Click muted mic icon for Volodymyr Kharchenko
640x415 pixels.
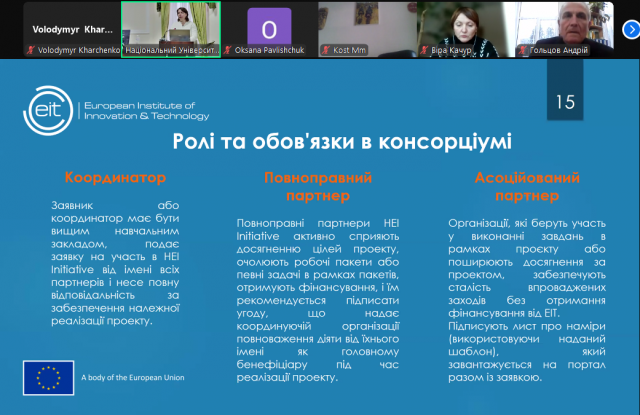31,50
